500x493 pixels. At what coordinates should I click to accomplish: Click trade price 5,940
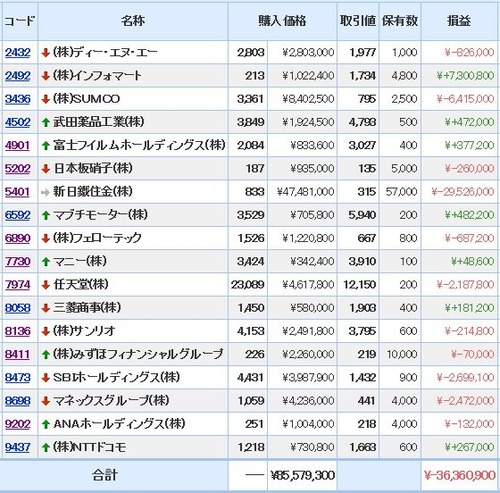click(363, 215)
